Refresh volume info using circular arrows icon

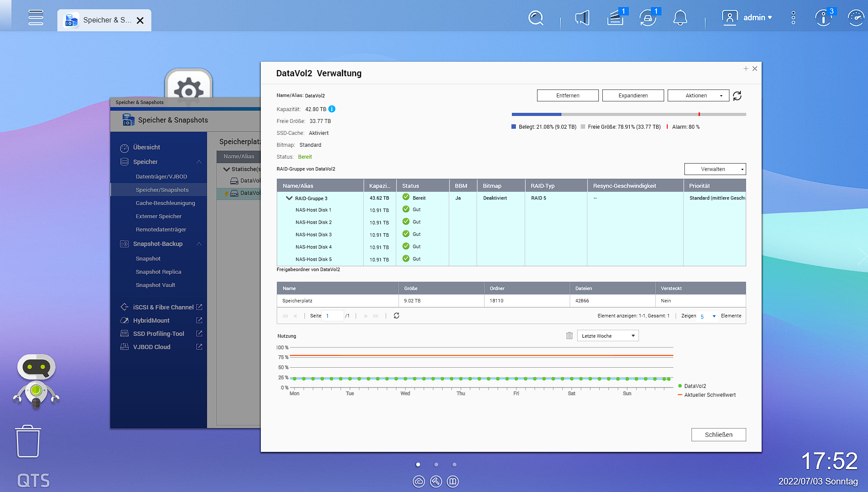point(737,96)
